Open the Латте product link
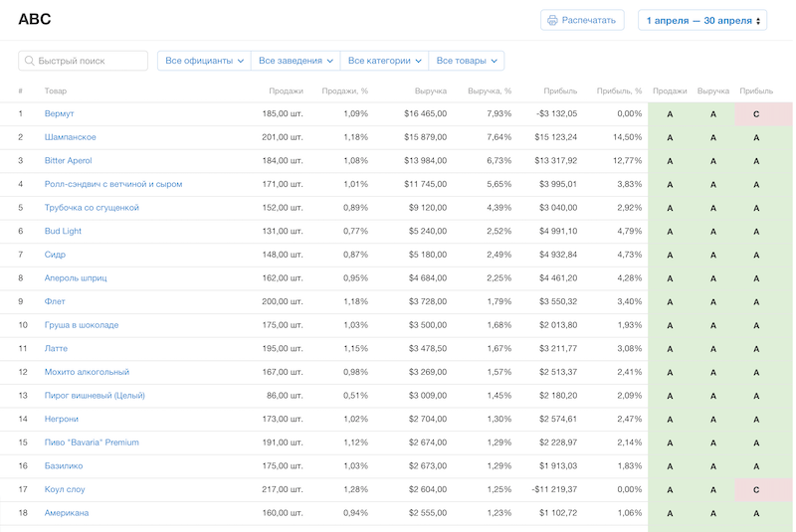Viewport: 796px width, 532px height. (x=56, y=348)
